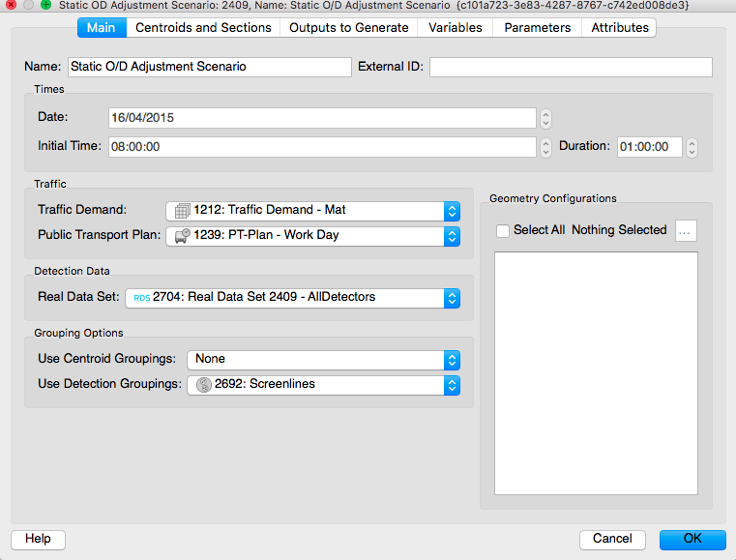Open the Use Detection Groupings dropdown

[x=323, y=385]
